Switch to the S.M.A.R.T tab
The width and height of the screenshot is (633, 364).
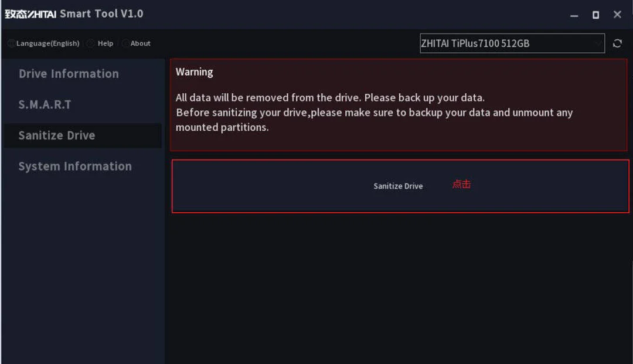[45, 104]
